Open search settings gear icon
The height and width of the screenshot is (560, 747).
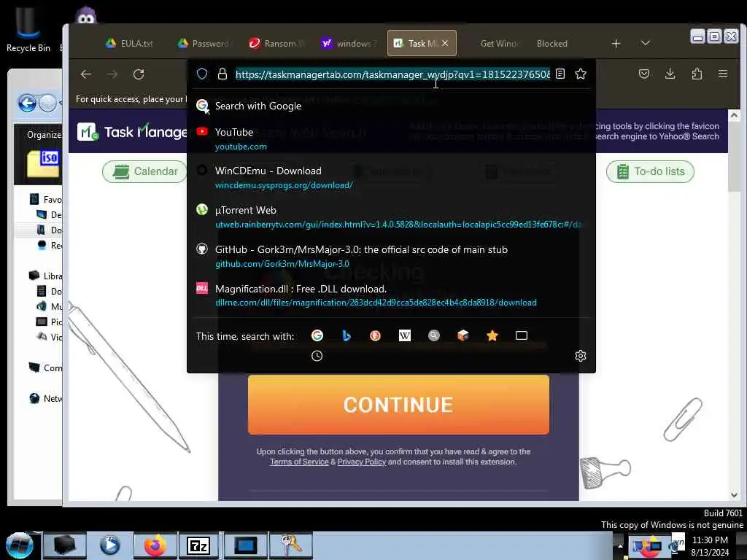pos(580,356)
